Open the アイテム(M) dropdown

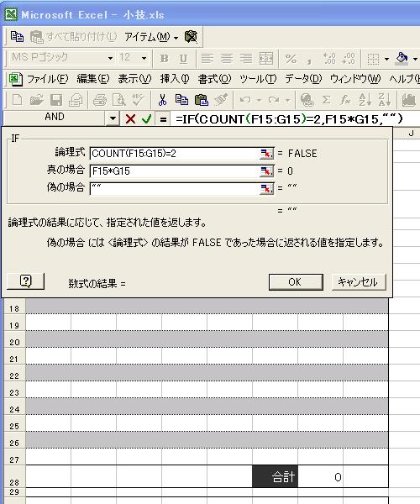[151, 37]
